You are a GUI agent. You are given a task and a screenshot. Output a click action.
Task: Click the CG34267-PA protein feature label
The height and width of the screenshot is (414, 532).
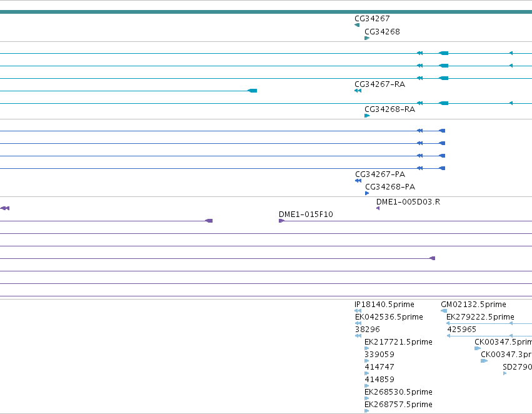[380, 174]
